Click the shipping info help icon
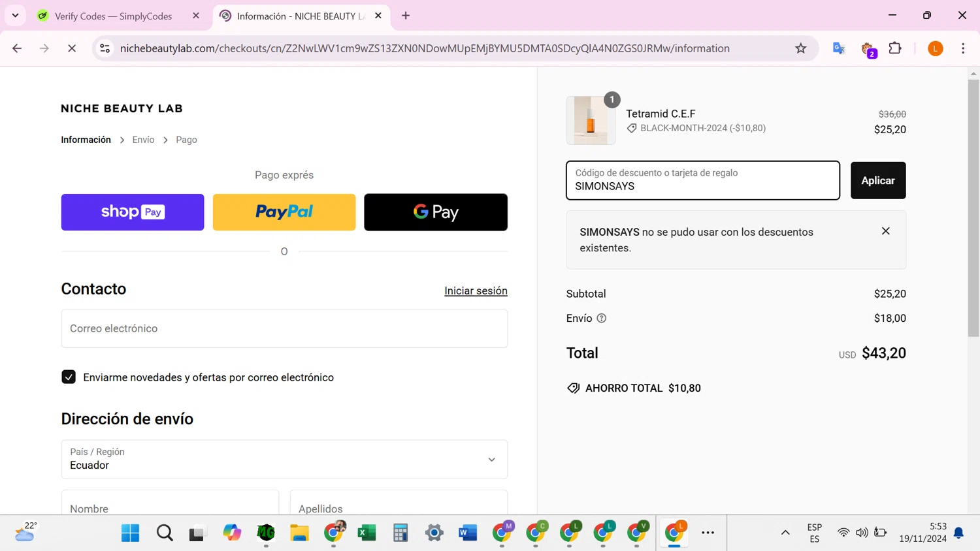 [x=601, y=319]
